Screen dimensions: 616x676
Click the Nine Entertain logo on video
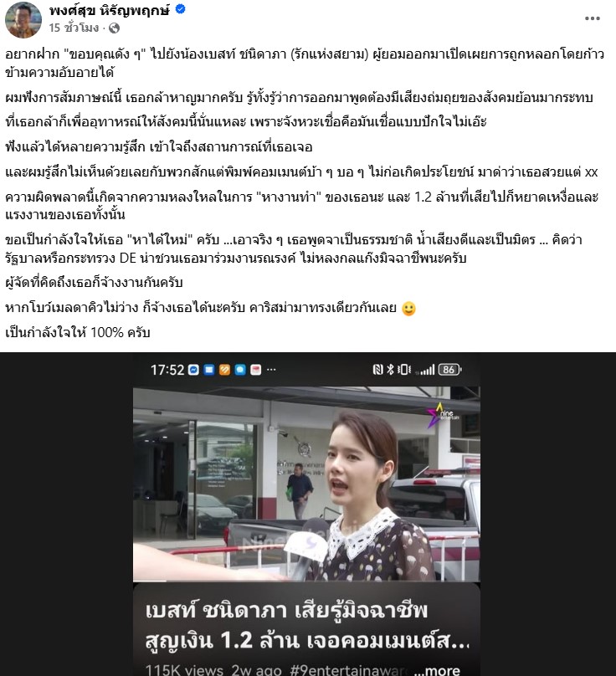click(x=443, y=415)
